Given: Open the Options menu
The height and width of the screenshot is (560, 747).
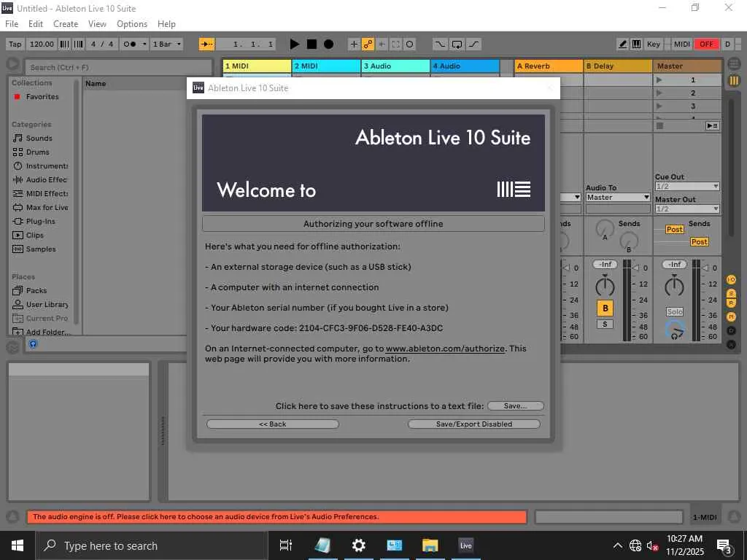Looking at the screenshot, I should [132, 24].
